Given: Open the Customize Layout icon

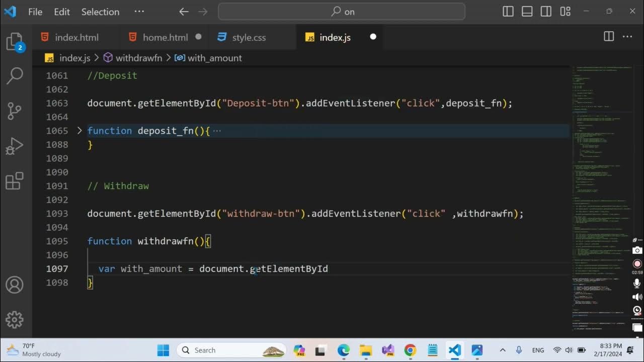Looking at the screenshot, I should click(x=566, y=12).
